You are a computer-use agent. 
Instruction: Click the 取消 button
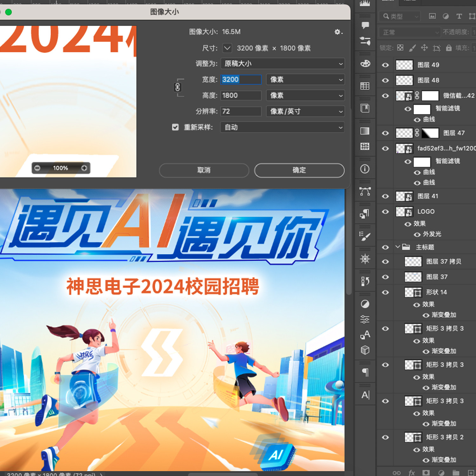pyautogui.click(x=204, y=170)
